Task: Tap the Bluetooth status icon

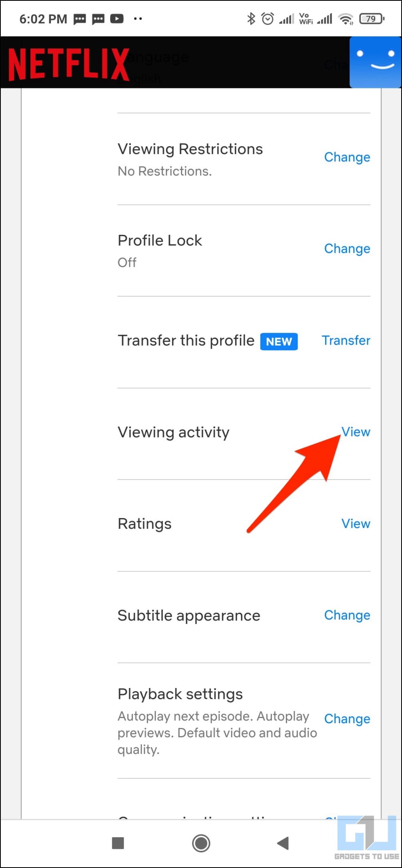Action: 251,19
